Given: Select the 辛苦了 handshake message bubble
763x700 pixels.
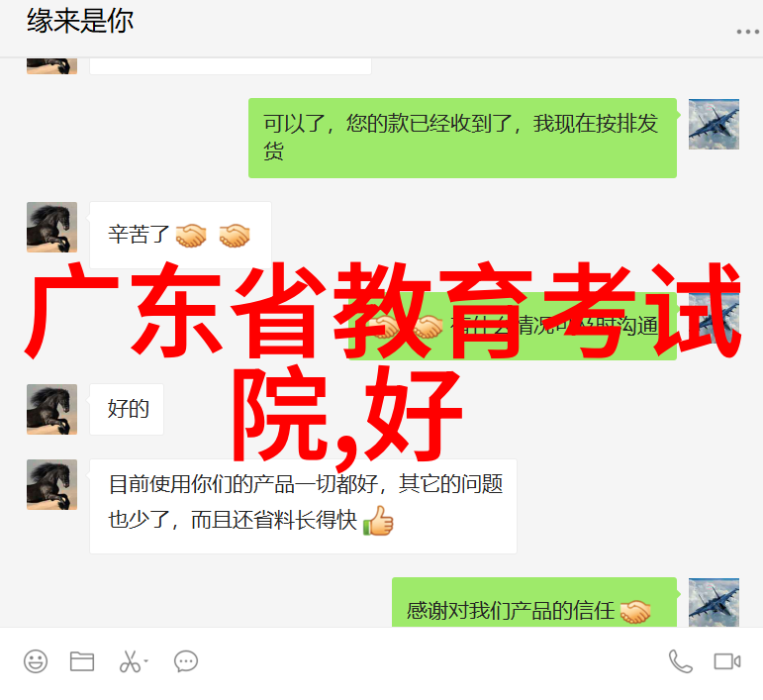Looking at the screenshot, I should coord(180,235).
